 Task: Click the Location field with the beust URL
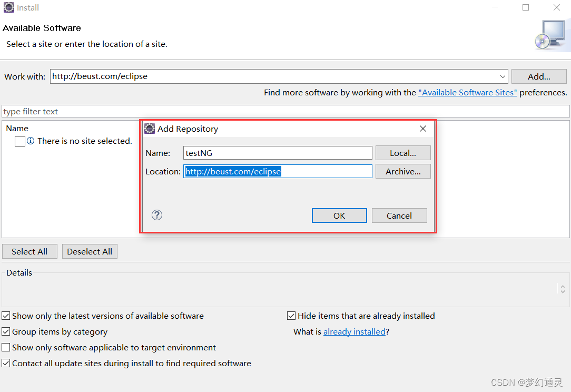point(278,171)
